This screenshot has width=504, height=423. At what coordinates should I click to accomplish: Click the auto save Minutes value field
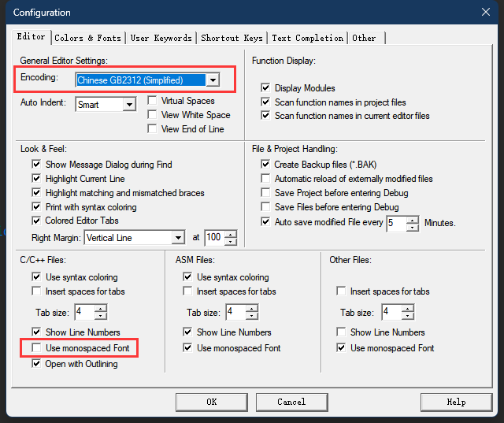tap(396, 223)
